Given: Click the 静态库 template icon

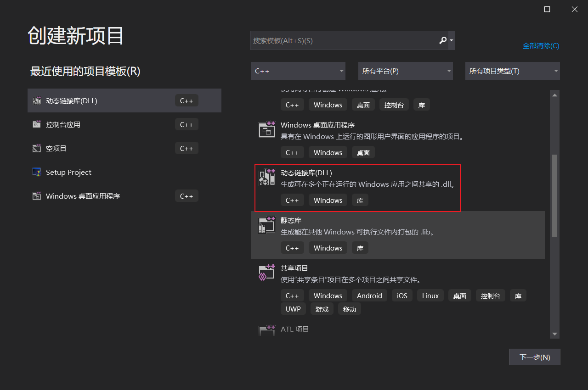Looking at the screenshot, I should pyautogui.click(x=266, y=225).
